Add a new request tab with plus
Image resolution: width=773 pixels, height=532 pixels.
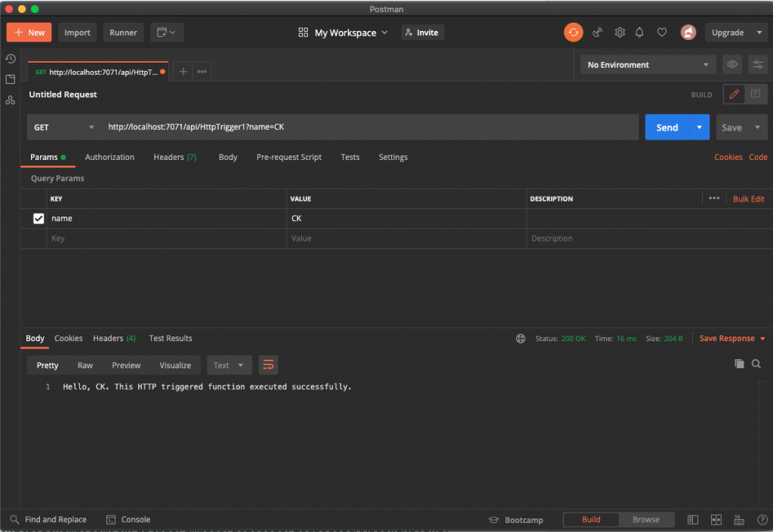coord(183,72)
